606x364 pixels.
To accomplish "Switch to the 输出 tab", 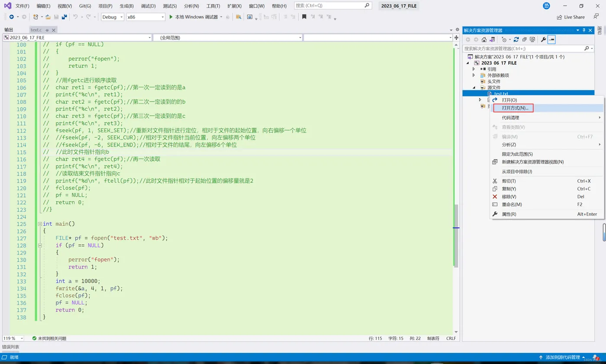I will pyautogui.click(x=9, y=30).
